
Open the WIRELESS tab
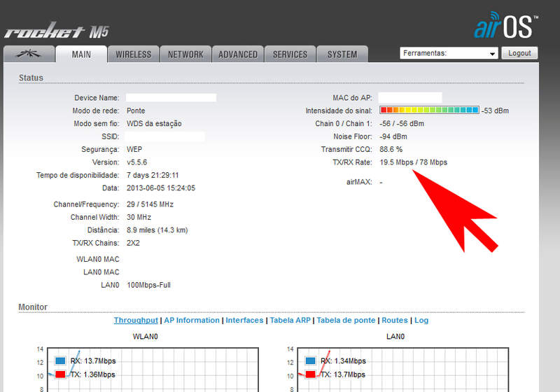[x=134, y=55]
